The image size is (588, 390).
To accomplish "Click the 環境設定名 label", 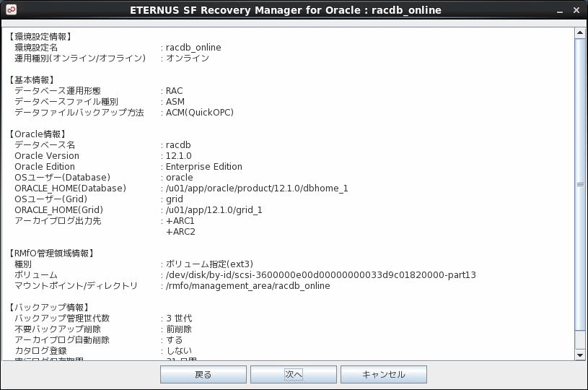I will tap(36, 47).
